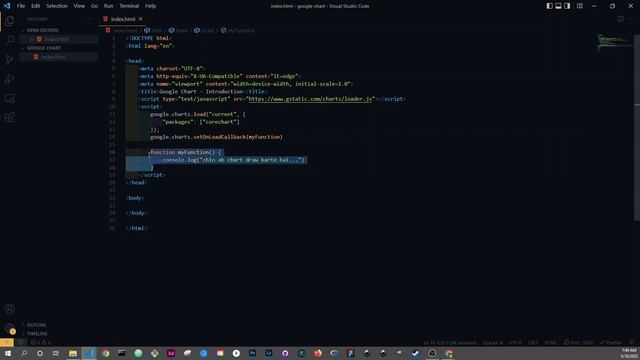Image resolution: width=640 pixels, height=360 pixels.
Task: Open the Source Control view
Action: tap(10, 60)
